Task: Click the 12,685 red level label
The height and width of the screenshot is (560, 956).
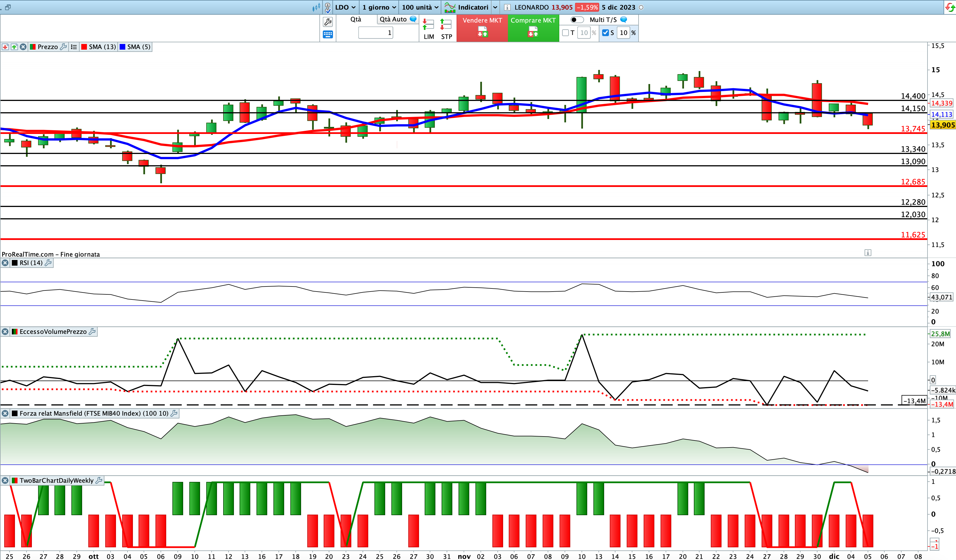Action: click(913, 182)
